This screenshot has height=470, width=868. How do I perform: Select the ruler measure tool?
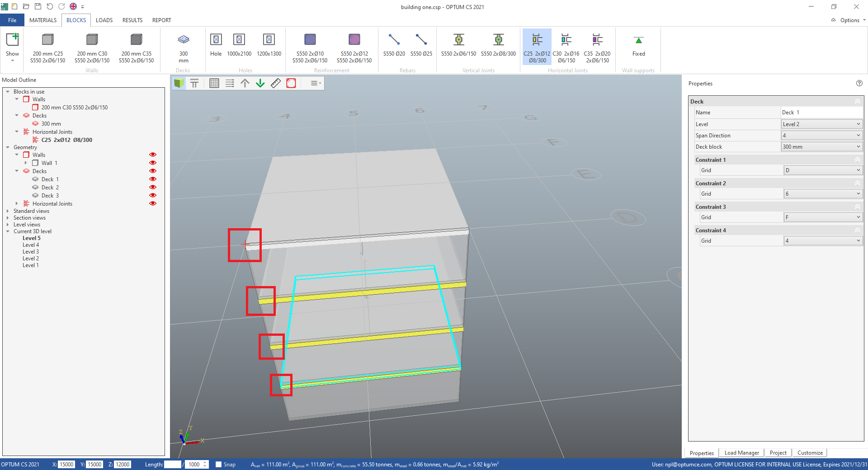point(276,83)
